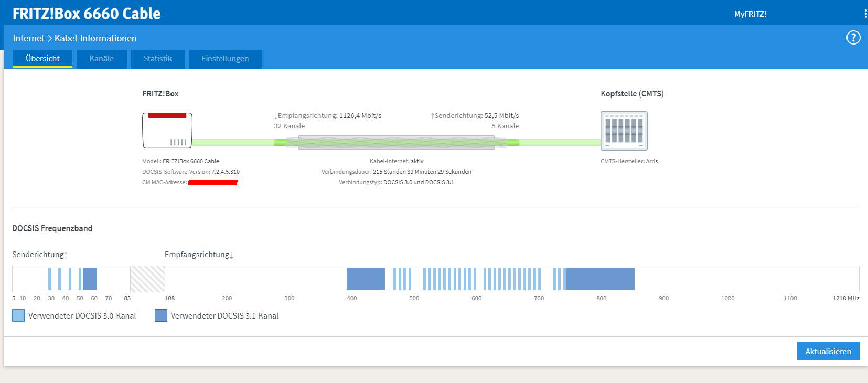Open the help question mark icon

pyautogui.click(x=853, y=38)
